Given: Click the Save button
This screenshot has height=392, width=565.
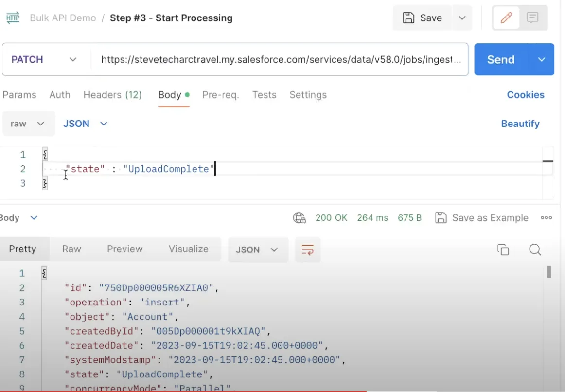Looking at the screenshot, I should 423,18.
